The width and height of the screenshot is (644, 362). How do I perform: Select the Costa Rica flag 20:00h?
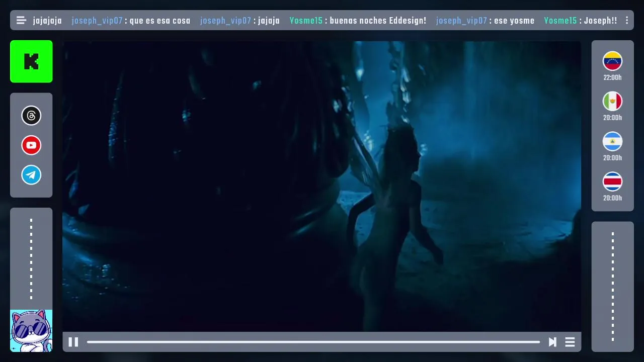(x=612, y=182)
